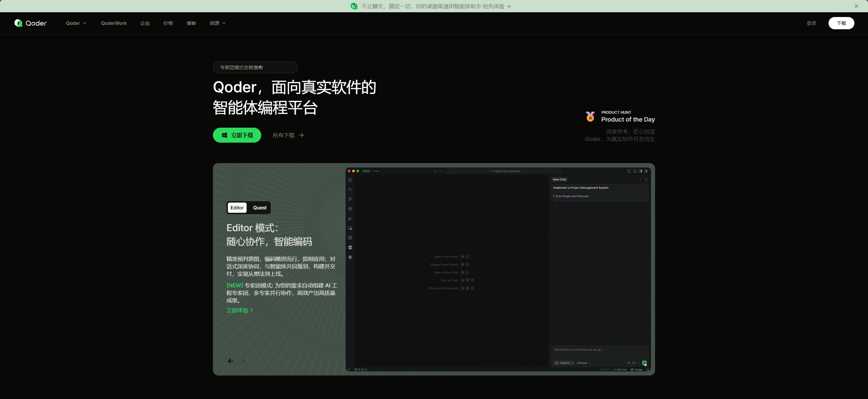Viewport: 868px width, 399px height.
Task: Click the IDE forward navigation arrow
Action: click(x=441, y=171)
